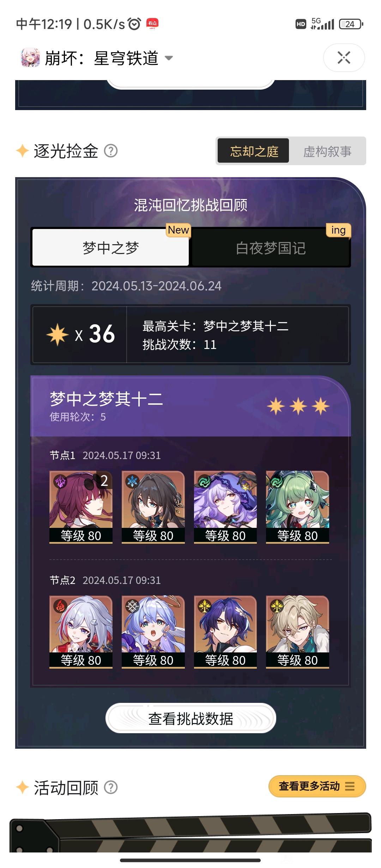Switch to the 忘却之庭 mode
The width and height of the screenshot is (381, 868).
[x=253, y=151]
